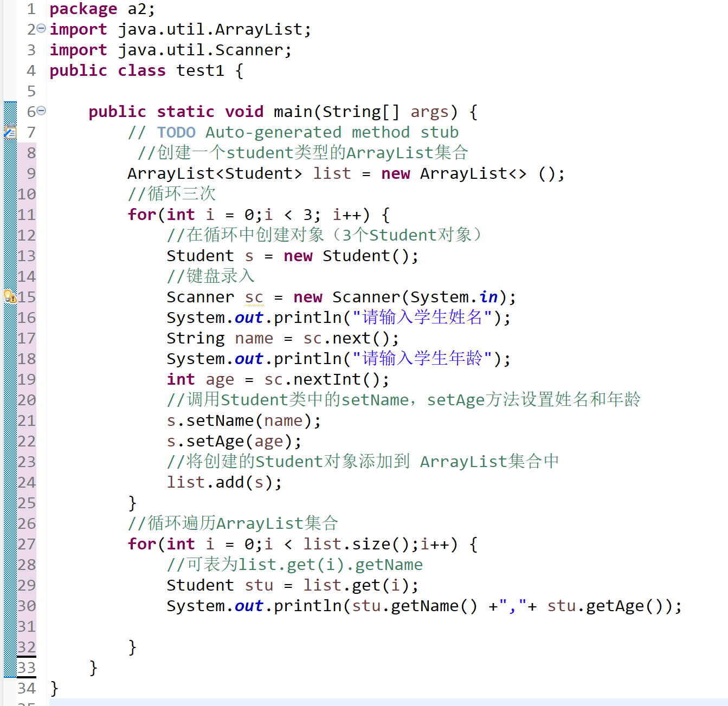
Task: Click line number 4
Action: pos(31,71)
